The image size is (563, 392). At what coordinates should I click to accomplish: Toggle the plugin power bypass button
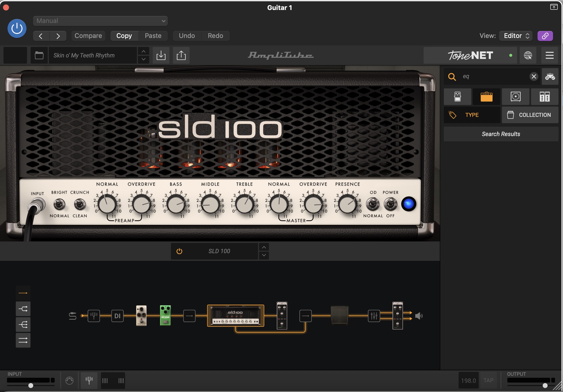17,28
